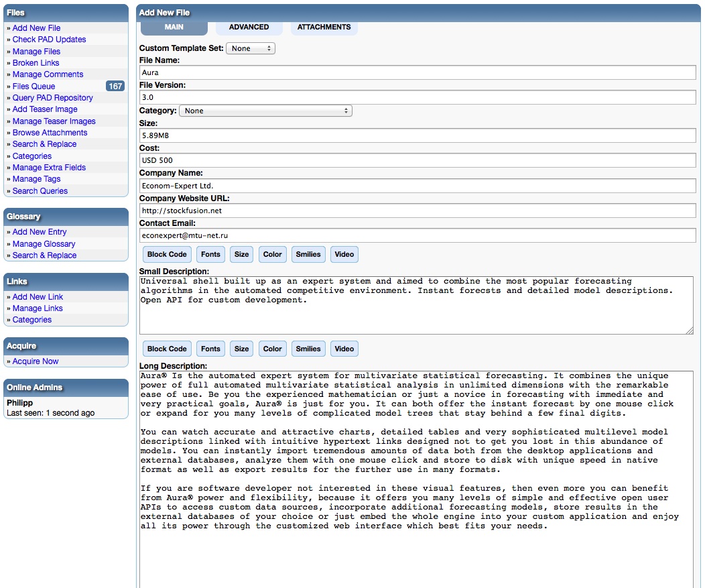Image resolution: width=705 pixels, height=588 pixels.
Task: Open Acquire Now link
Action: click(36, 361)
